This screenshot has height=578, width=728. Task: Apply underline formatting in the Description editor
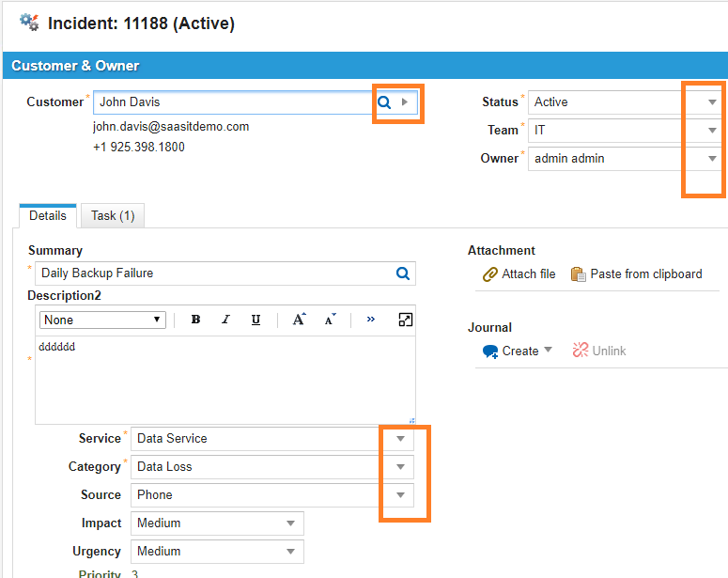(x=256, y=320)
